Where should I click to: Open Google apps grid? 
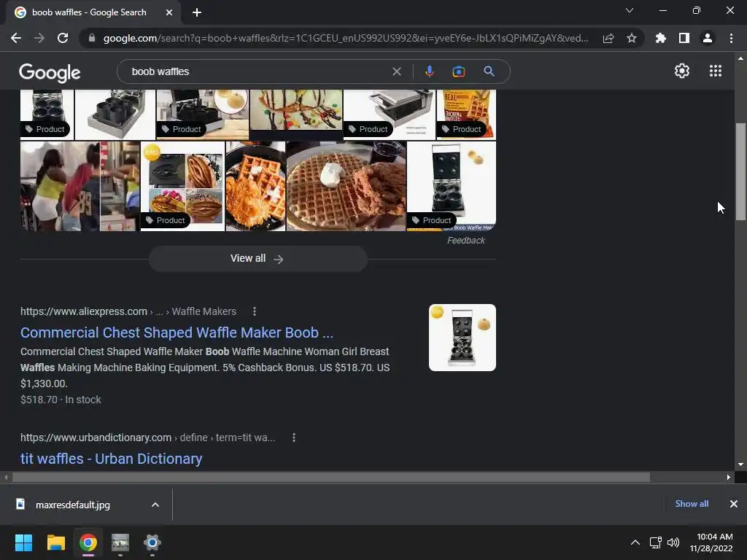click(716, 71)
